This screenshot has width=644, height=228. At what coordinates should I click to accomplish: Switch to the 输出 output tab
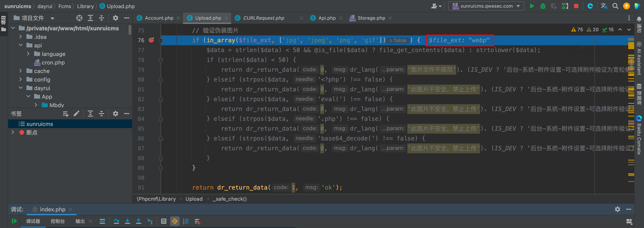pyautogui.click(x=80, y=221)
